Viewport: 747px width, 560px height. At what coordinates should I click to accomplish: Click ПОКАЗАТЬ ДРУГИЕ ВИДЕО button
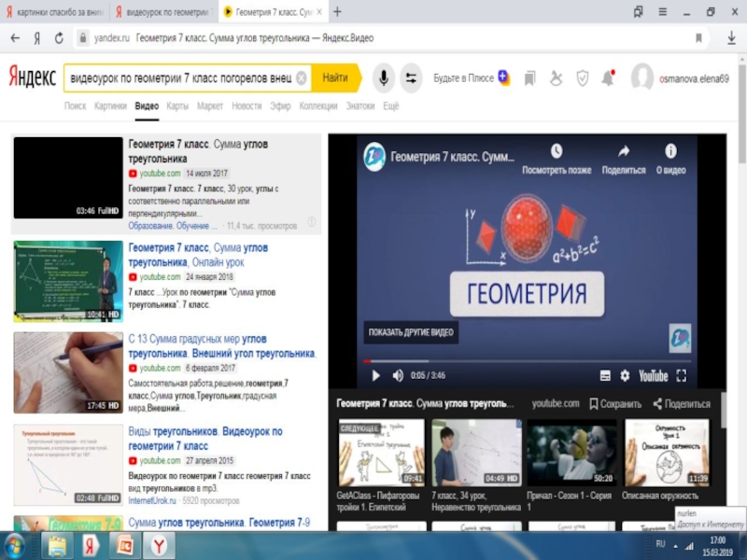click(x=411, y=332)
